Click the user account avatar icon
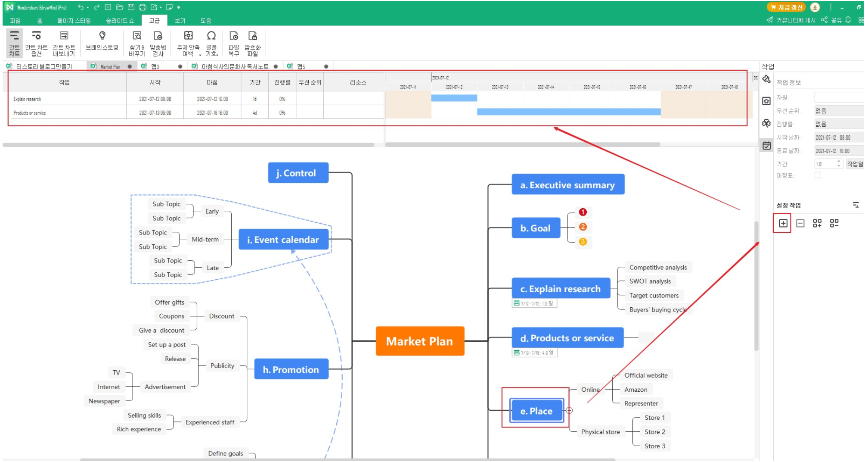This screenshot has height=462, width=868. tap(815, 7)
